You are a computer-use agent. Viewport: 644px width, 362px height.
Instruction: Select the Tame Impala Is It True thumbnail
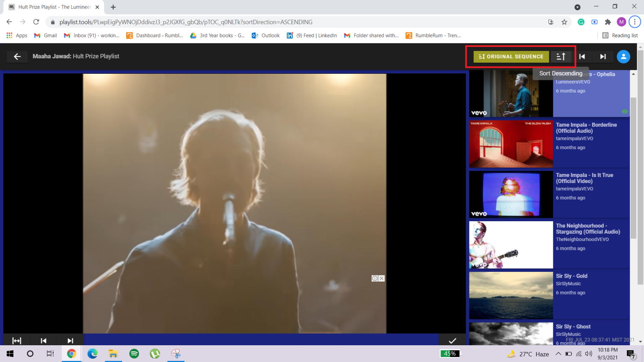(511, 194)
